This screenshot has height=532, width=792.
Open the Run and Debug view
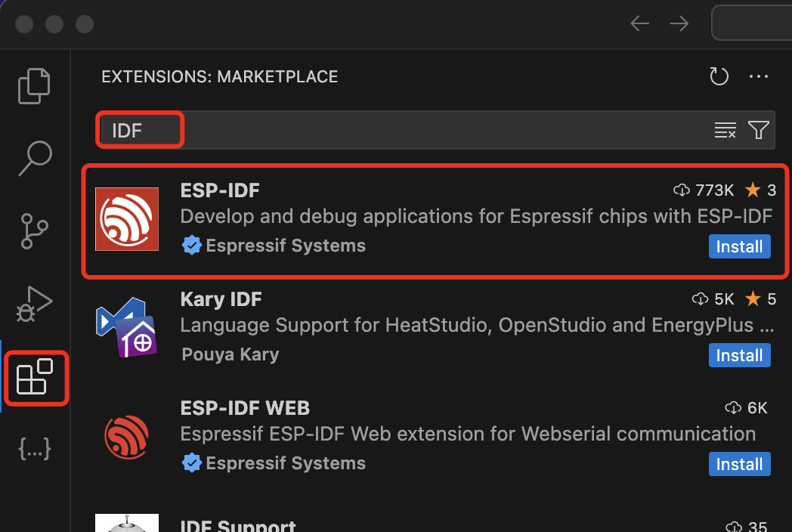point(34,304)
